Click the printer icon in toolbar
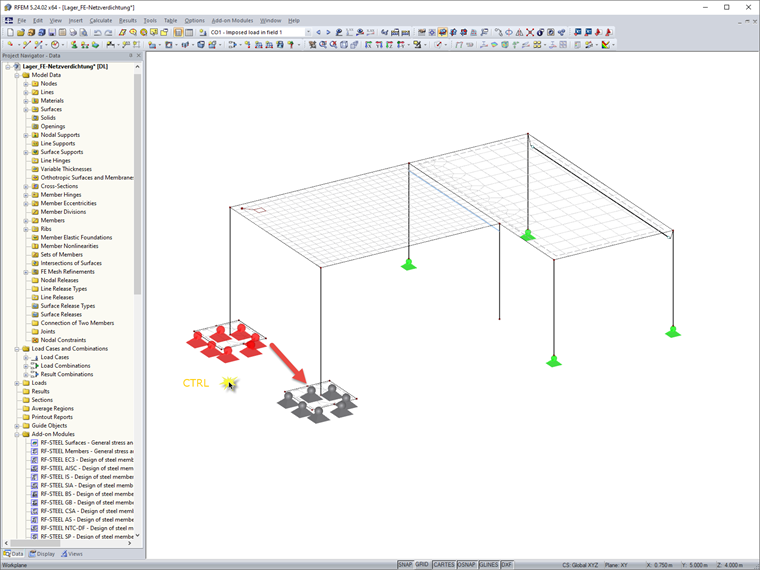 [x=73, y=32]
